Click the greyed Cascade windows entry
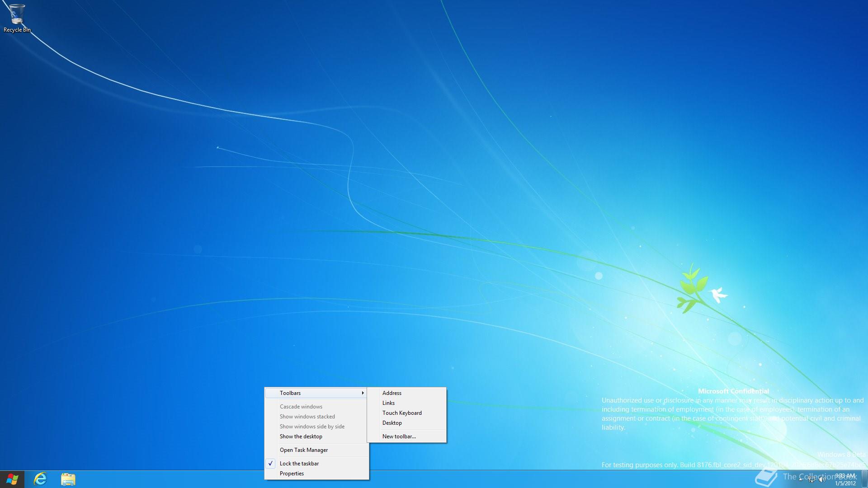The height and width of the screenshot is (488, 868). pos(316,407)
